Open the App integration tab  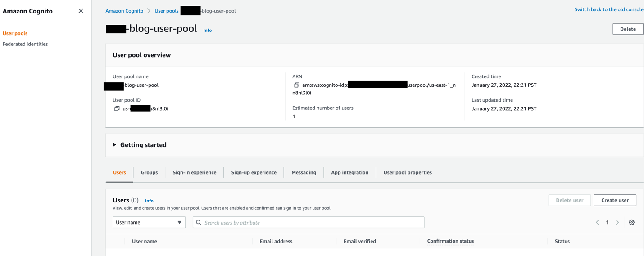(x=349, y=172)
